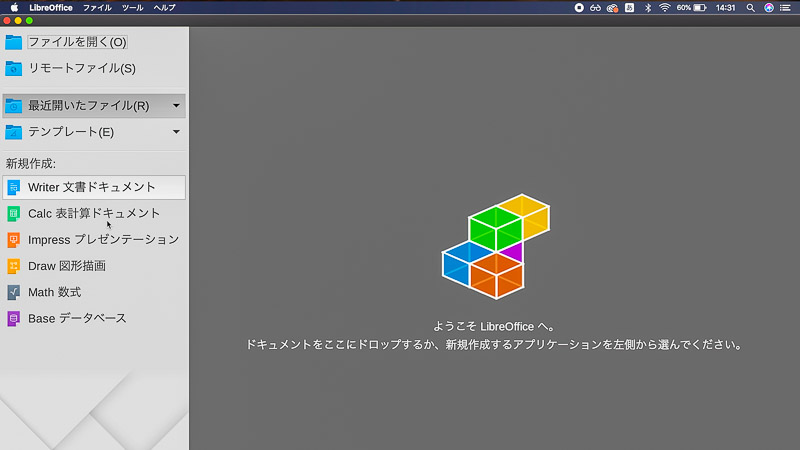Open the ツール menu
Viewport: 800px width, 450px height.
[132, 8]
